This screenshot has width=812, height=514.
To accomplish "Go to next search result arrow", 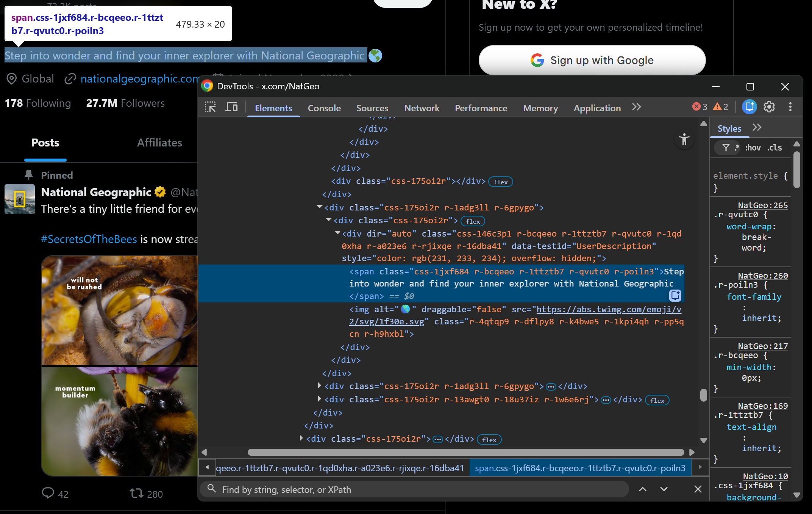I will point(664,489).
